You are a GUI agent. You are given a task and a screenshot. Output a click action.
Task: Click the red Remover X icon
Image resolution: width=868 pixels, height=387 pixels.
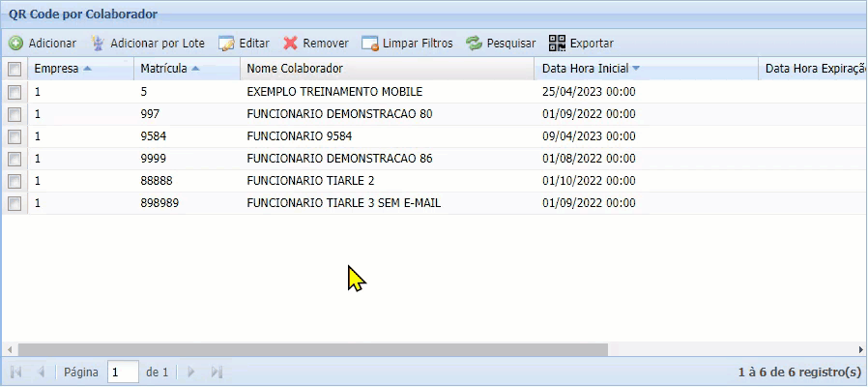point(290,44)
